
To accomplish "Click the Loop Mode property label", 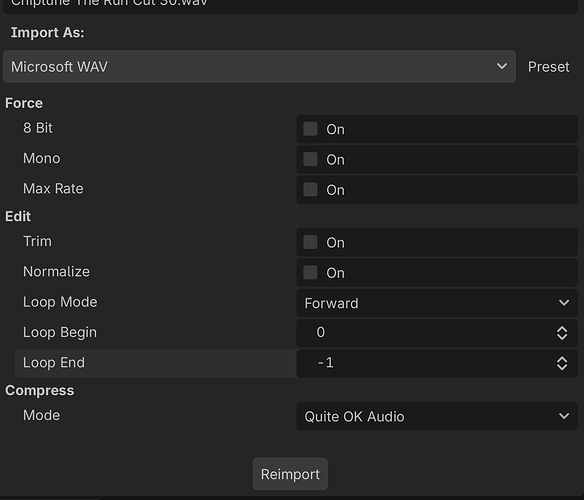I will click(x=60, y=302).
